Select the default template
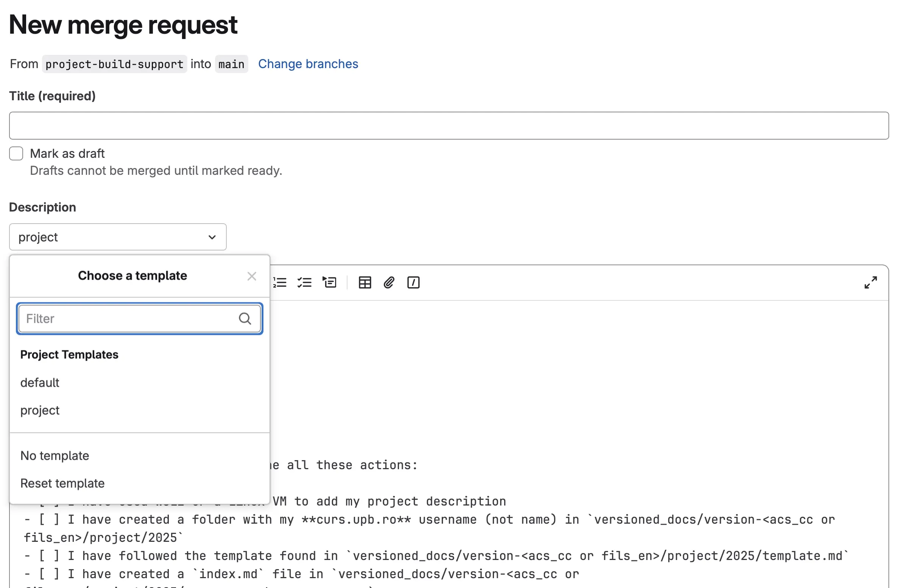 (139, 383)
